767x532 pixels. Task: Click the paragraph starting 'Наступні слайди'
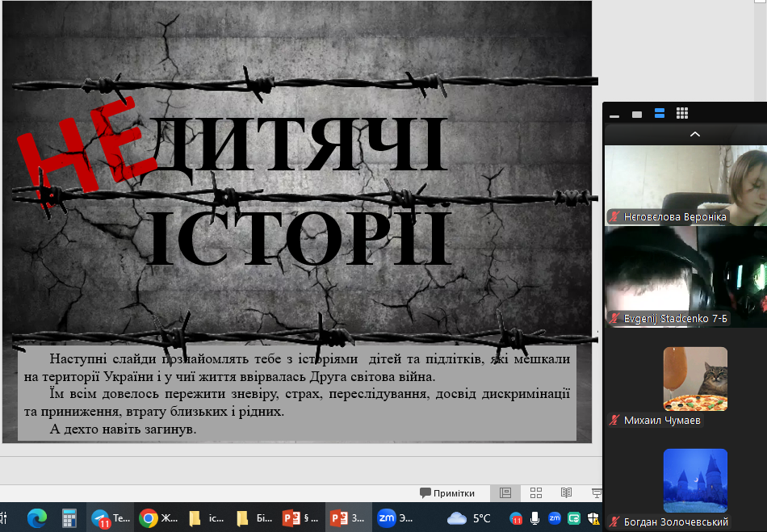[x=297, y=367]
